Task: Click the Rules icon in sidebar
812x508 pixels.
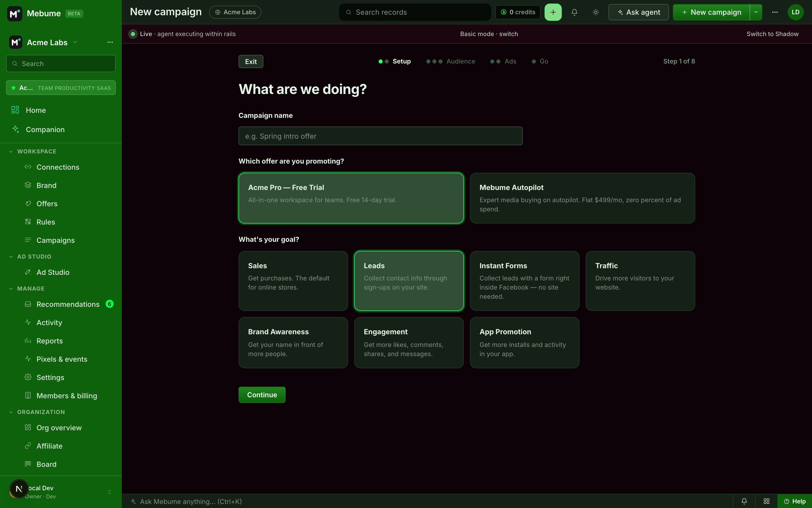Action: pyautogui.click(x=28, y=222)
